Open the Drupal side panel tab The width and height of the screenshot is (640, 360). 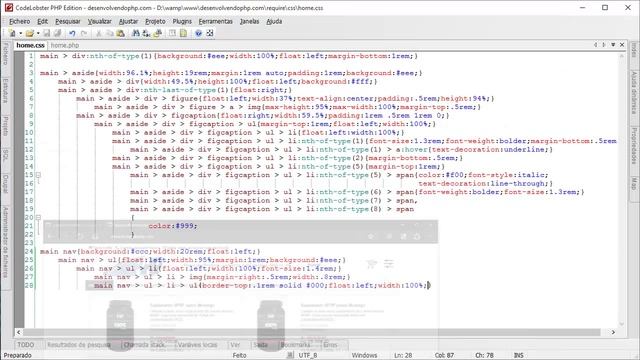(x=5, y=184)
